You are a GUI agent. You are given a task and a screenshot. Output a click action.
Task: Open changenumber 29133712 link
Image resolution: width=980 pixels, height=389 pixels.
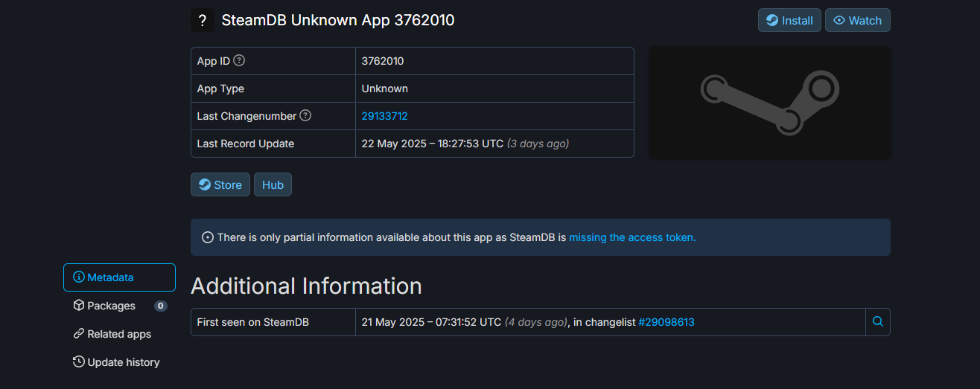click(384, 116)
